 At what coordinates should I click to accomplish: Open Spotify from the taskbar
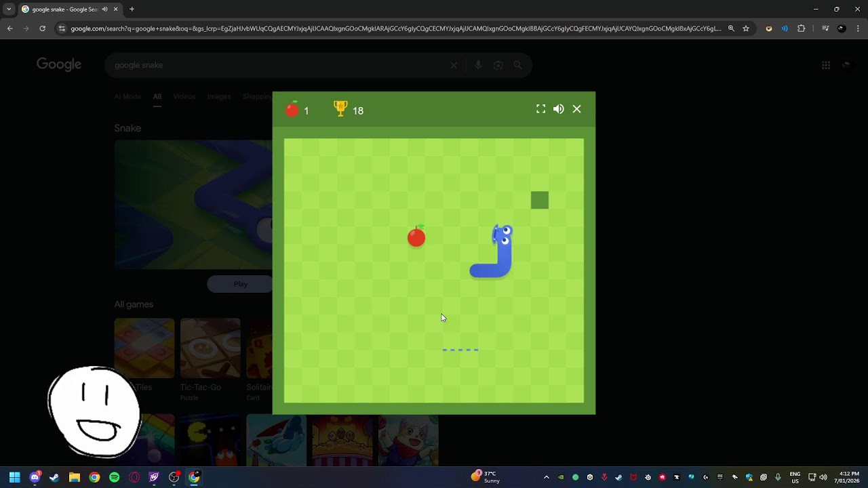coord(114,477)
